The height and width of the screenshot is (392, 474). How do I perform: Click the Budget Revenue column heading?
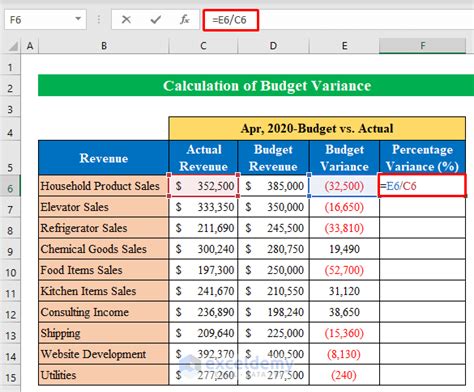(x=273, y=158)
